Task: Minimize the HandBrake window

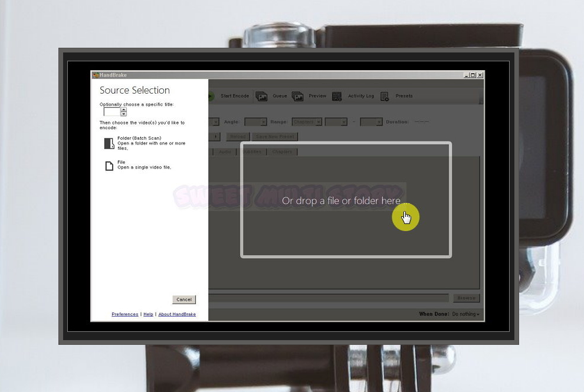Action: (x=466, y=75)
